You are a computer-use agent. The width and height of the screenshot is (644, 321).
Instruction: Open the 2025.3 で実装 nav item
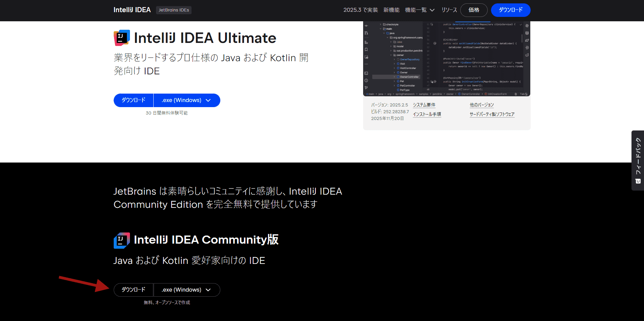(361, 10)
